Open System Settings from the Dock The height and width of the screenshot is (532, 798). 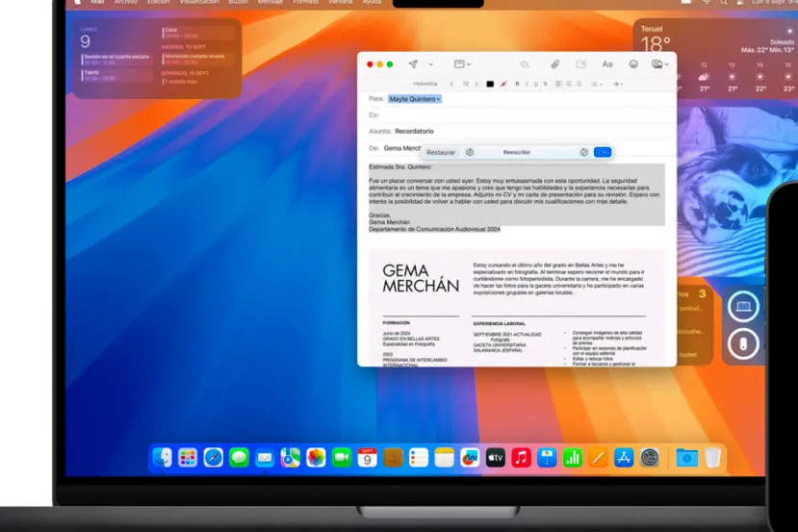coord(650,458)
